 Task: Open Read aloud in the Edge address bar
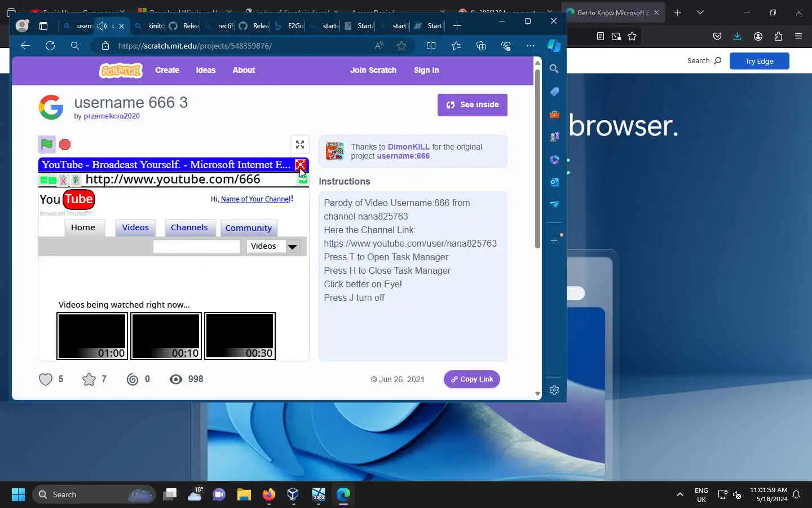pos(379,46)
